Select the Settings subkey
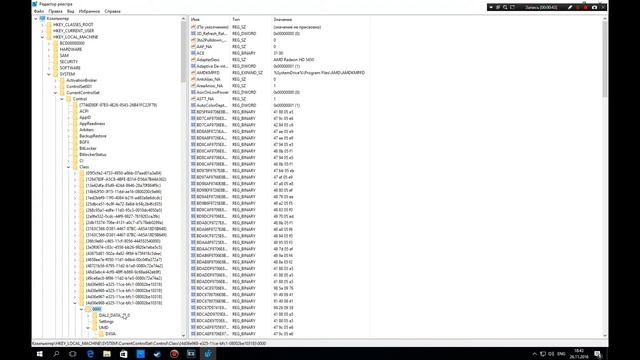This screenshot has width=640, height=360. point(106,321)
